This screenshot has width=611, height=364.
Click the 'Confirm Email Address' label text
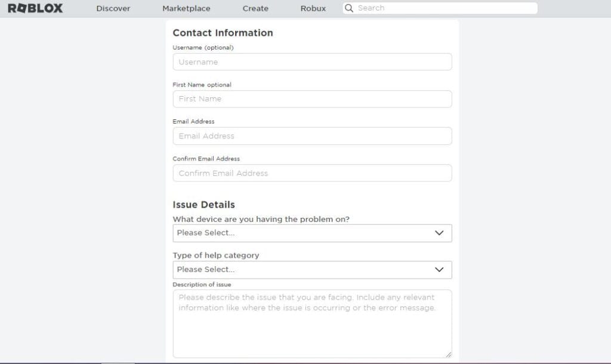206,159
